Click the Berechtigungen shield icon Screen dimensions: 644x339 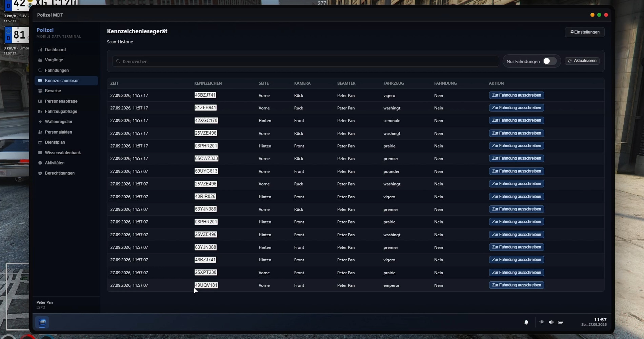(x=40, y=173)
